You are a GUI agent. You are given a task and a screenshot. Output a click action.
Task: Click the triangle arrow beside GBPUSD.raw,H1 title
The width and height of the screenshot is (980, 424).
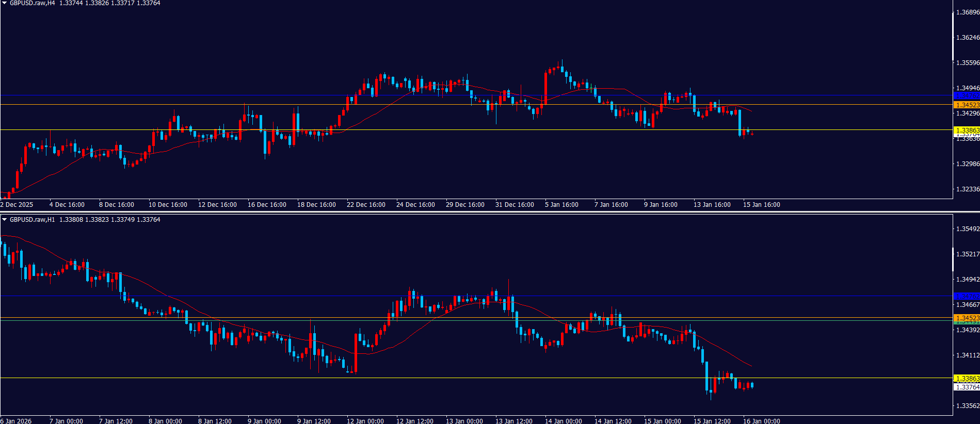point(5,220)
